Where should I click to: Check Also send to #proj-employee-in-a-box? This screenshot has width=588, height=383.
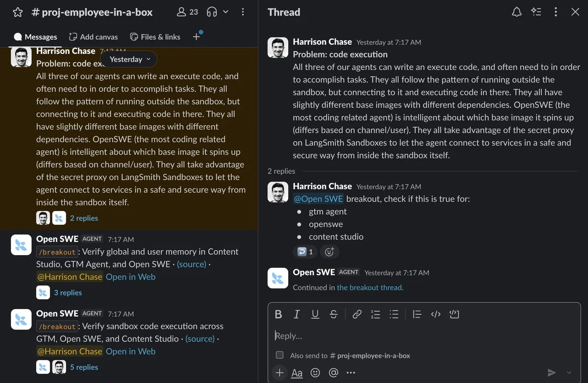click(280, 355)
